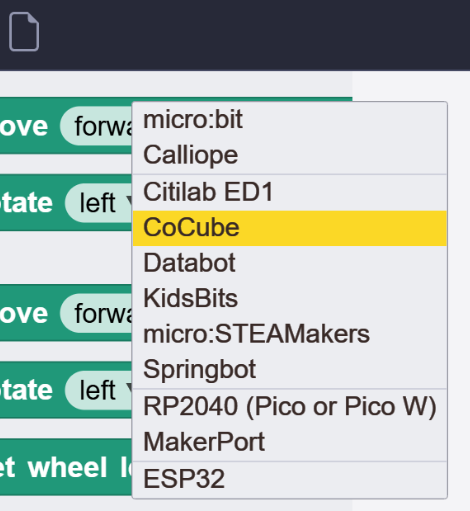The height and width of the screenshot is (511, 470).
Task: Click the set wheel block
Action: click(x=66, y=467)
